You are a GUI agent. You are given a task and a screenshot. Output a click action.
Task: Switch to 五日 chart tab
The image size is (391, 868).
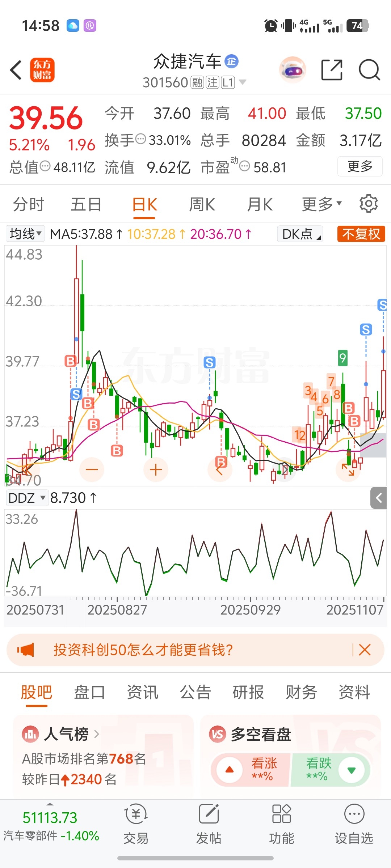[86, 204]
